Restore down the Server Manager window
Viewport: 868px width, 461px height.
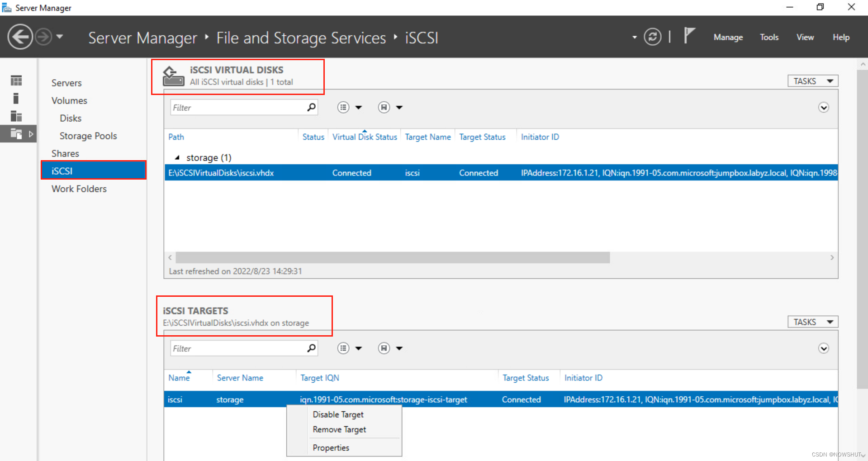click(820, 7)
